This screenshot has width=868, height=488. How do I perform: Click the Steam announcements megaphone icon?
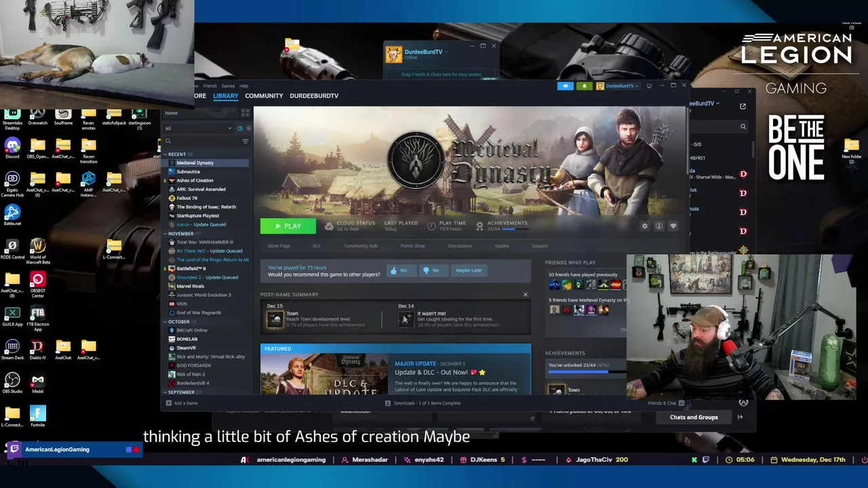(565, 86)
